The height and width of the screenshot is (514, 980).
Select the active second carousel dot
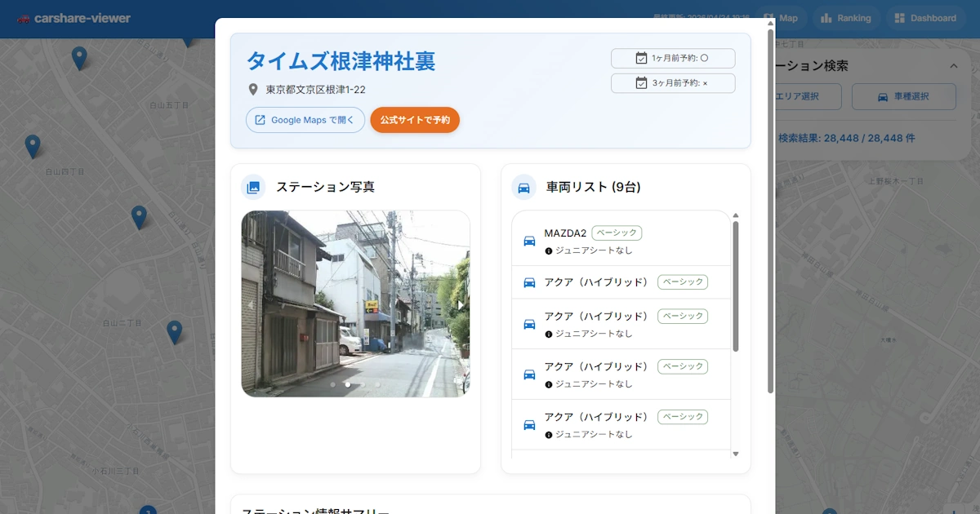point(348,383)
